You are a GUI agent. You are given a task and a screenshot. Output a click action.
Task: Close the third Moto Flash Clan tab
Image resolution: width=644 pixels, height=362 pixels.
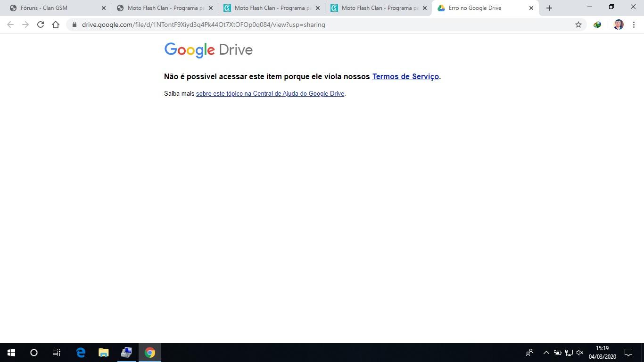tap(425, 8)
